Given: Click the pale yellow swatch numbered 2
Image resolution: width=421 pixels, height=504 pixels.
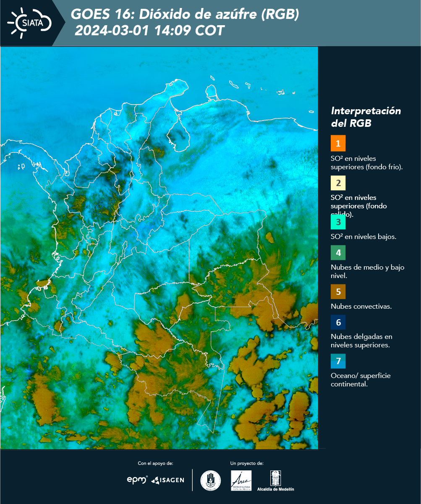Looking at the screenshot, I should coord(338,183).
